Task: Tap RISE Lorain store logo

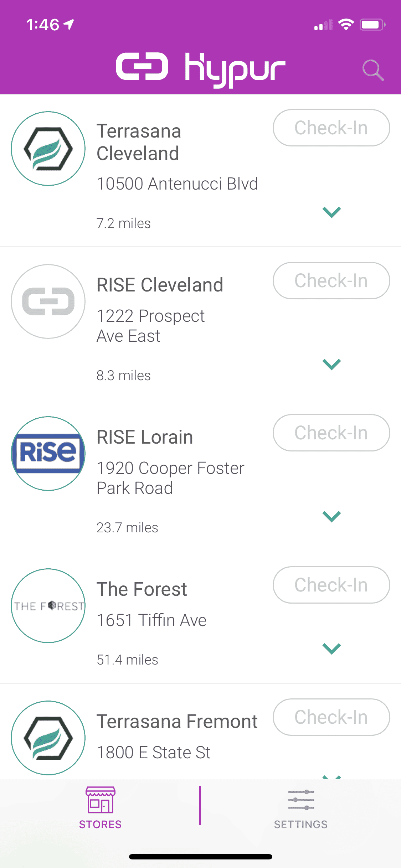Action: click(x=48, y=454)
